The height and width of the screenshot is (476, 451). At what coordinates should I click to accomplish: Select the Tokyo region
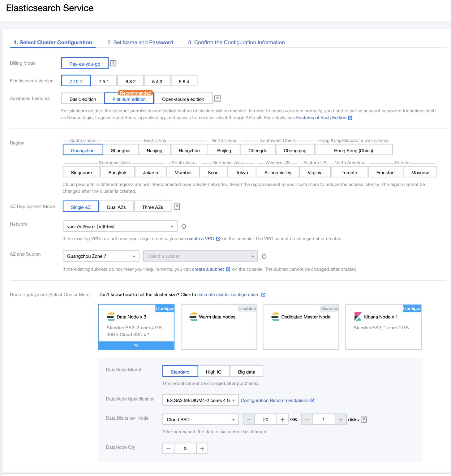tap(242, 172)
